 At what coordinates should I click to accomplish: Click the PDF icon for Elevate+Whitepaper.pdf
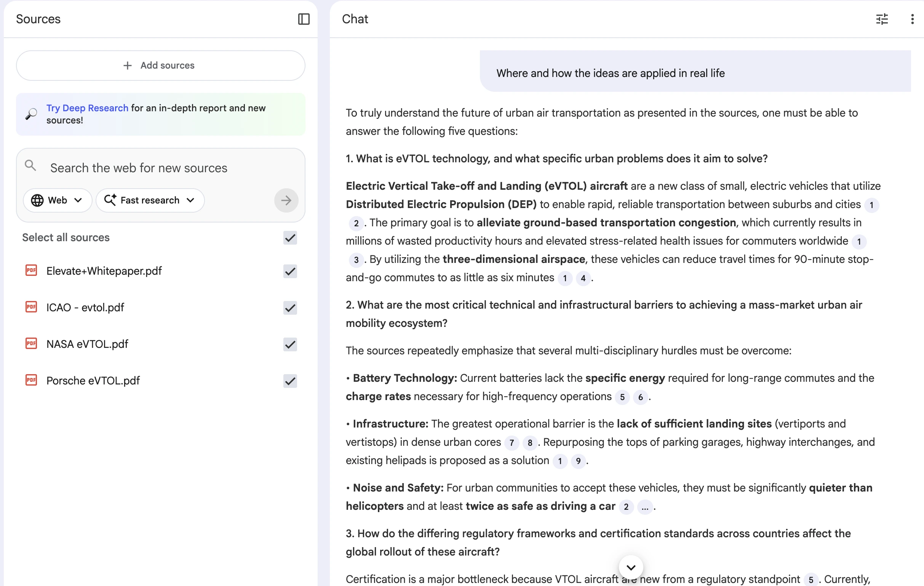[31, 271]
